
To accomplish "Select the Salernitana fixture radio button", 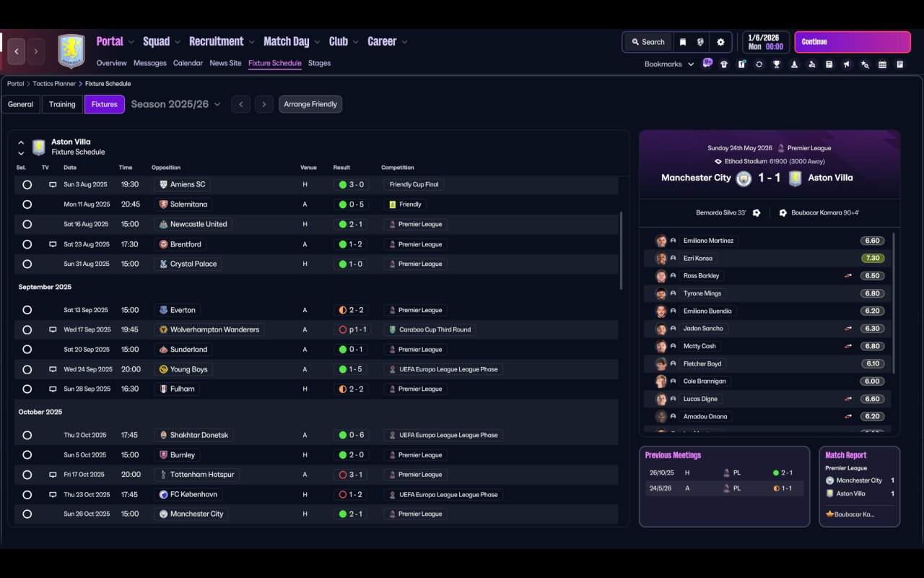I will click(27, 204).
